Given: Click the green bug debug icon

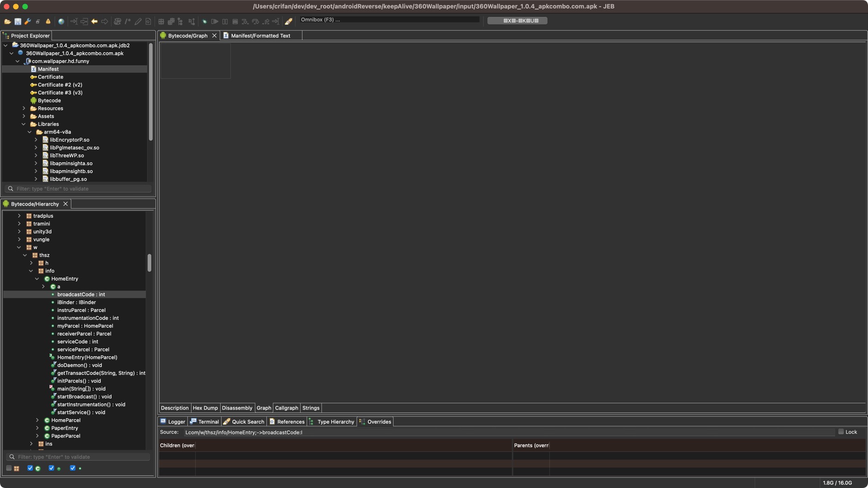Looking at the screenshot, I should tap(204, 21).
